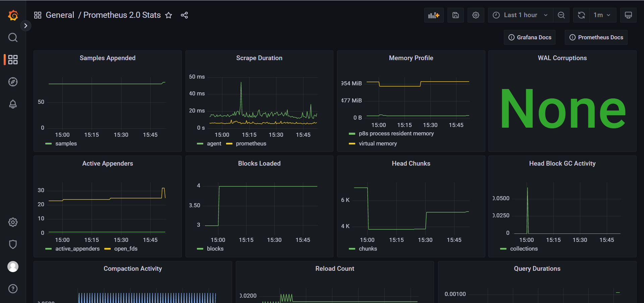644x303 pixels.
Task: Toggle the star to favorite this dashboard
Action: [x=169, y=15]
